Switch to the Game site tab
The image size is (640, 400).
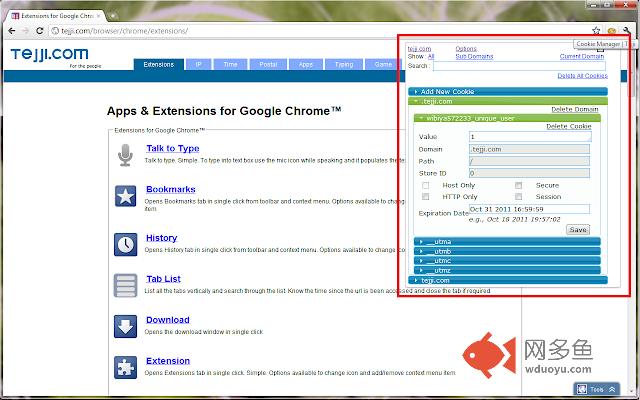click(383, 64)
